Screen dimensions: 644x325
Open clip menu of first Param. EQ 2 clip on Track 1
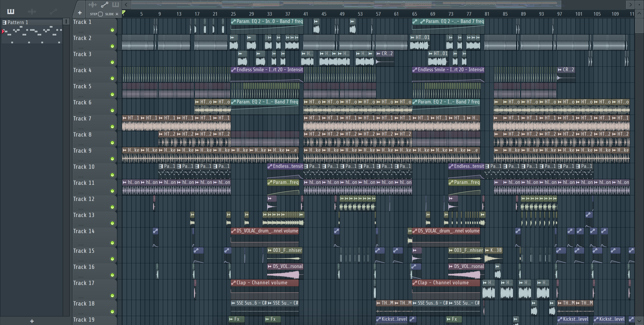coord(233,21)
